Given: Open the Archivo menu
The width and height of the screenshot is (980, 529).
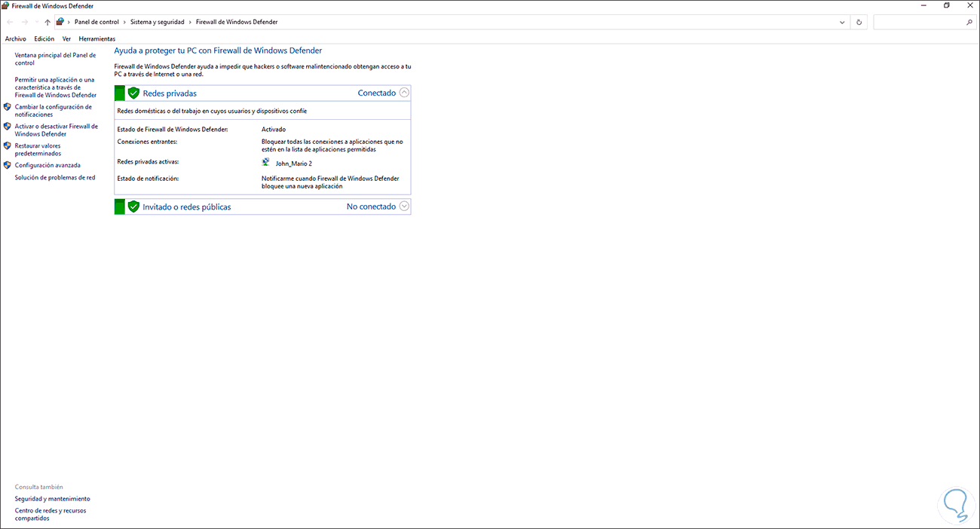Looking at the screenshot, I should [15, 38].
